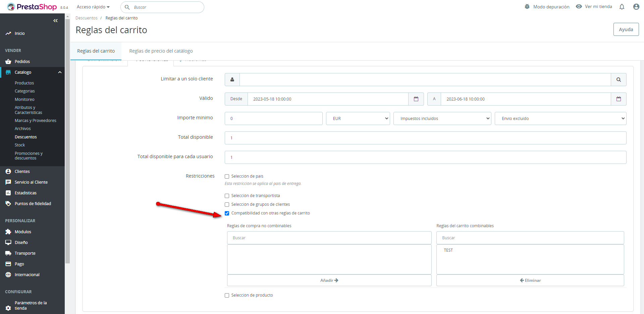
Task: Click Total disponible para cada usuario field
Action: (x=425, y=158)
